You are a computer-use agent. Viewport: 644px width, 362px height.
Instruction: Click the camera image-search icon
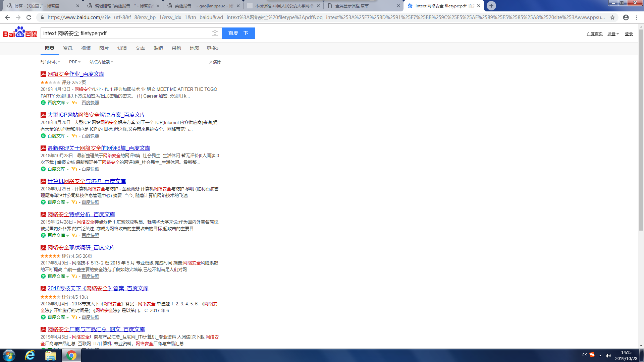(215, 33)
